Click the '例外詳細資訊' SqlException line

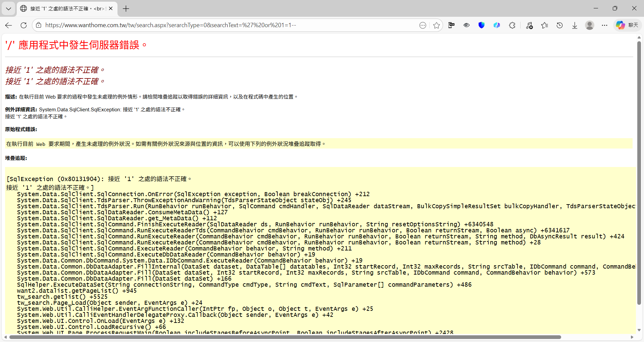point(95,110)
